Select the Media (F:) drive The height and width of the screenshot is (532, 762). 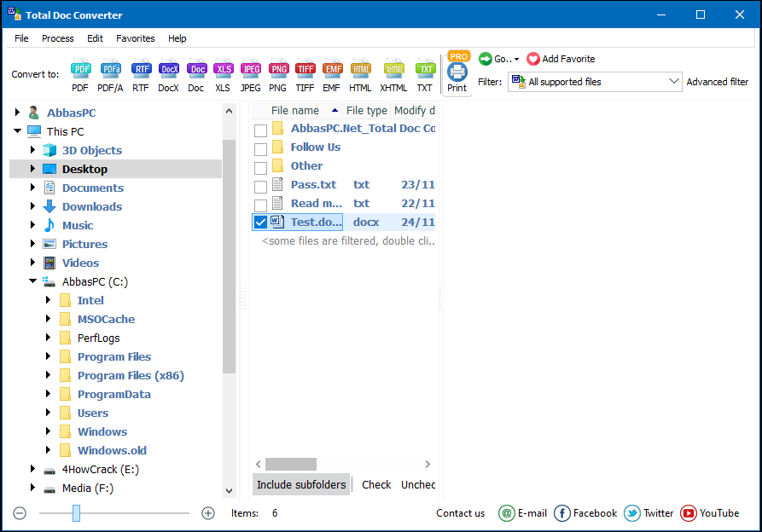(x=88, y=488)
